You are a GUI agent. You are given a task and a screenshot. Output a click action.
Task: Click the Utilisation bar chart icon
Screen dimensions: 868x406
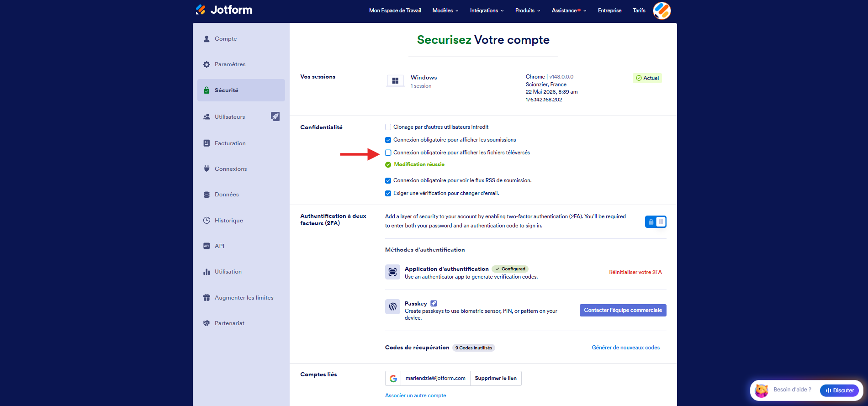(x=206, y=272)
